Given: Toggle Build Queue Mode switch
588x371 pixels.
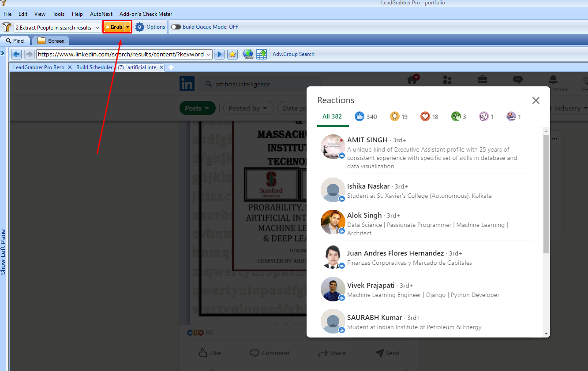Looking at the screenshot, I should tap(176, 27).
